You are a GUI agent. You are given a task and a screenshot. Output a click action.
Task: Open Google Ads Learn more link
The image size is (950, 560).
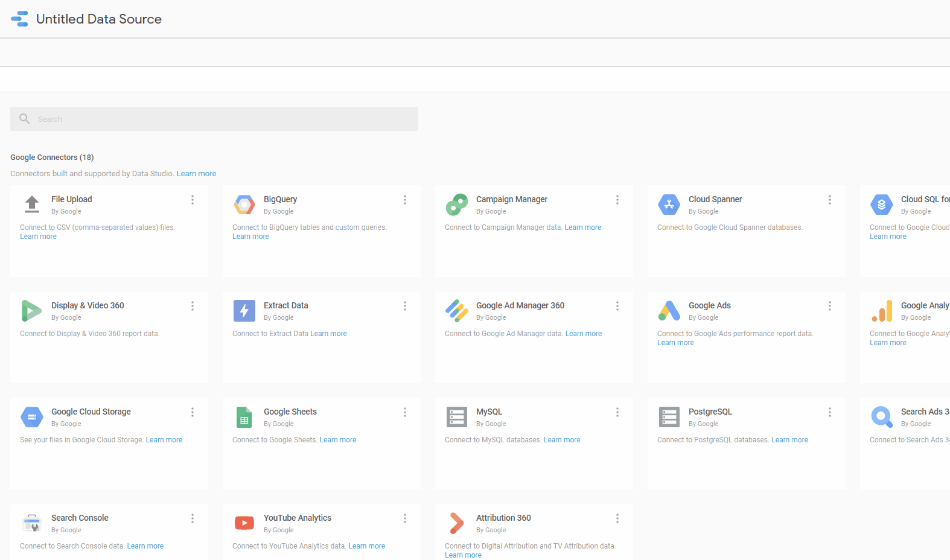(x=675, y=343)
